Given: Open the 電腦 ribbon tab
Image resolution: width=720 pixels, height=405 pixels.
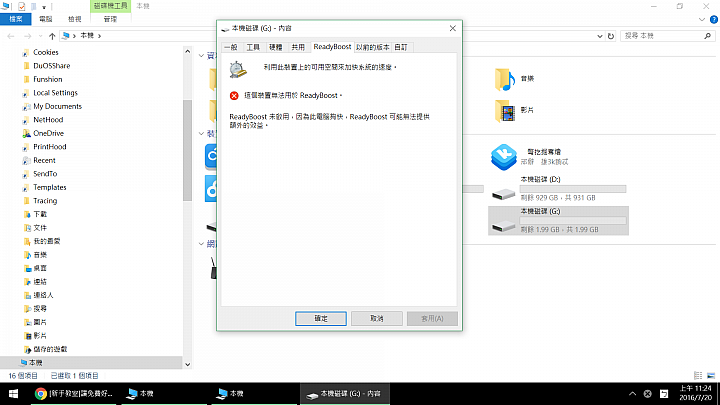Looking at the screenshot, I should [46, 19].
